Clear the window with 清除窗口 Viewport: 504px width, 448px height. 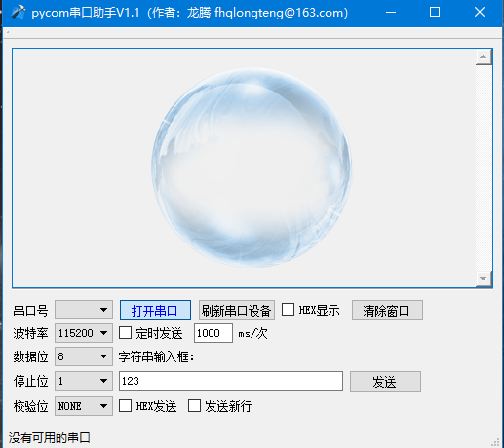coord(387,311)
